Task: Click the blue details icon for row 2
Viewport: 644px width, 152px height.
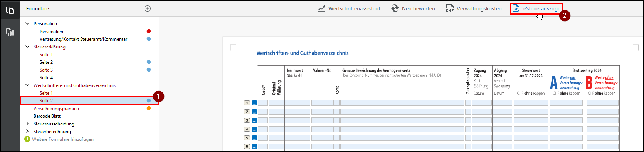Action: click(x=254, y=112)
